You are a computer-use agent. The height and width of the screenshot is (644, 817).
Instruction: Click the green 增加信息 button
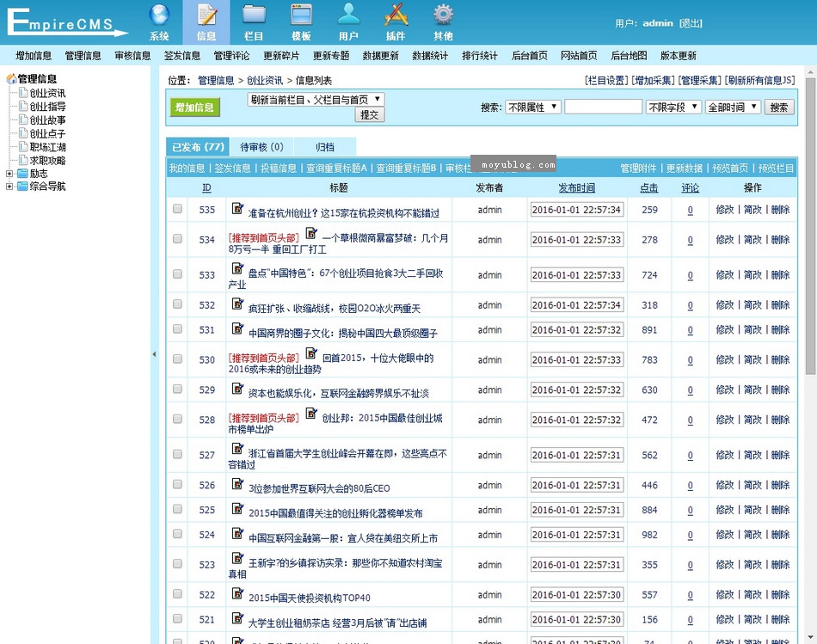(195, 107)
